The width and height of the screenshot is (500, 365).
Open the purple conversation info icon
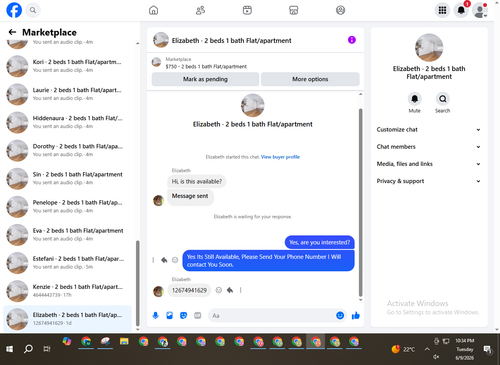tap(352, 40)
